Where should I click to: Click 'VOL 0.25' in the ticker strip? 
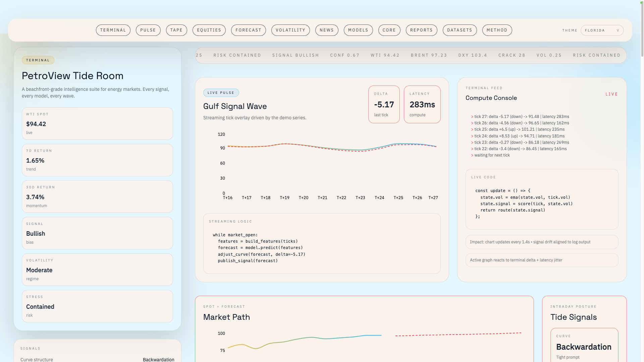tap(549, 55)
